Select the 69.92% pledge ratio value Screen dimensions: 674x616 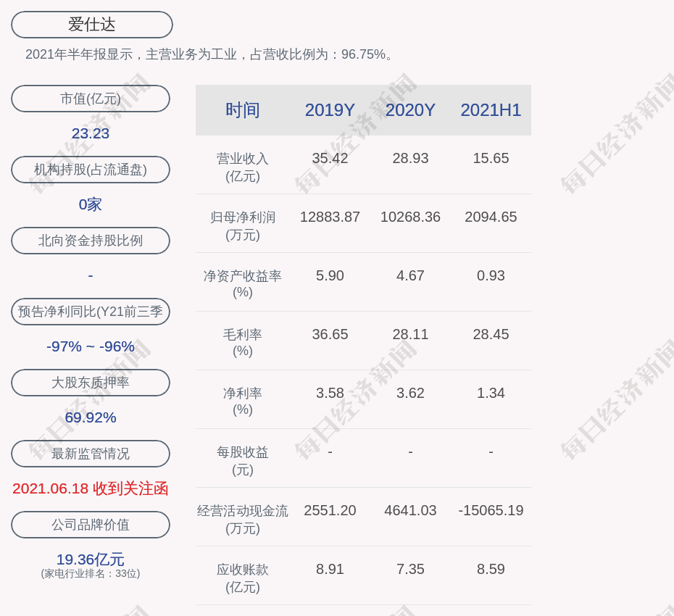pyautogui.click(x=91, y=417)
